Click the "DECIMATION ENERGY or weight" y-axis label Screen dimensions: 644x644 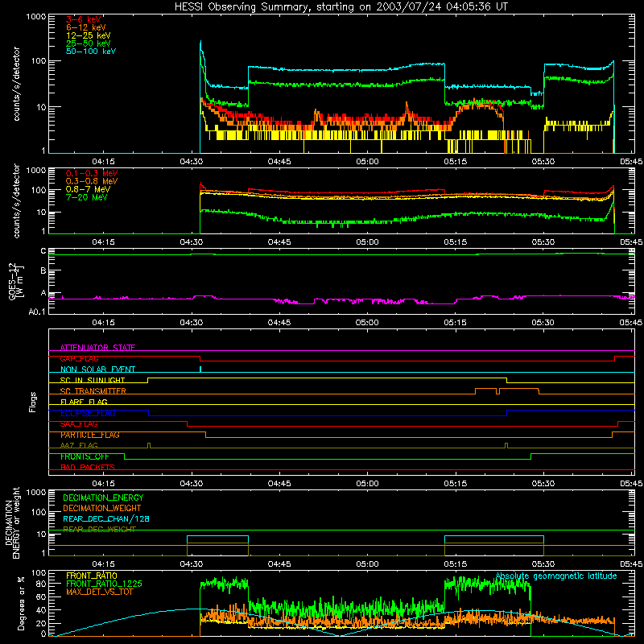(12, 522)
